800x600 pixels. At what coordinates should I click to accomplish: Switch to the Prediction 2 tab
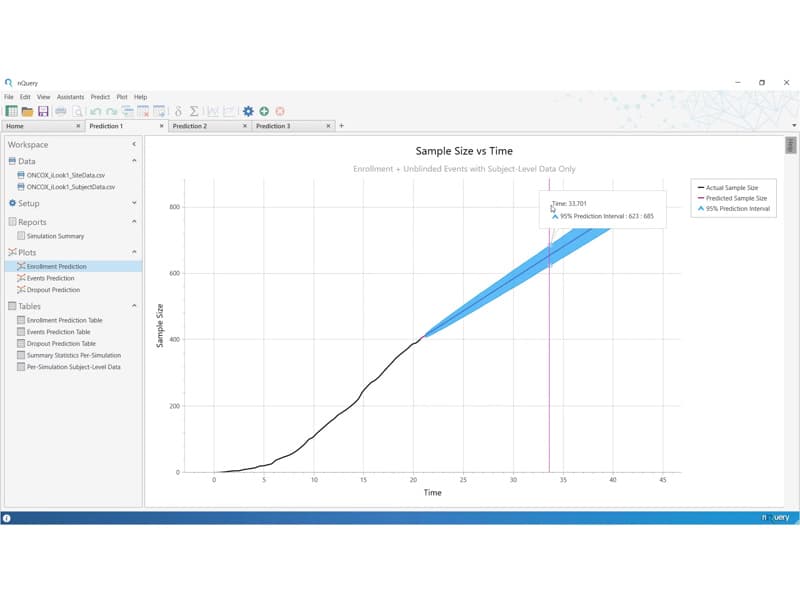190,126
